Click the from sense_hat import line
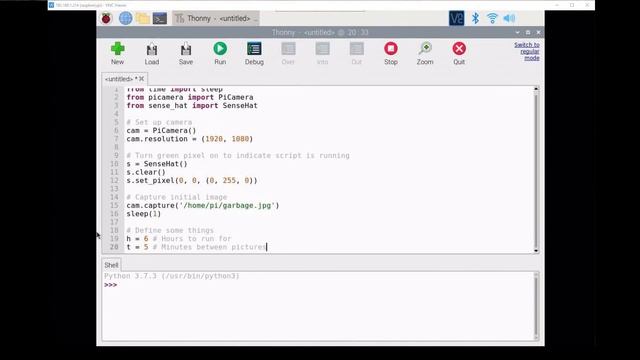 click(x=192, y=106)
